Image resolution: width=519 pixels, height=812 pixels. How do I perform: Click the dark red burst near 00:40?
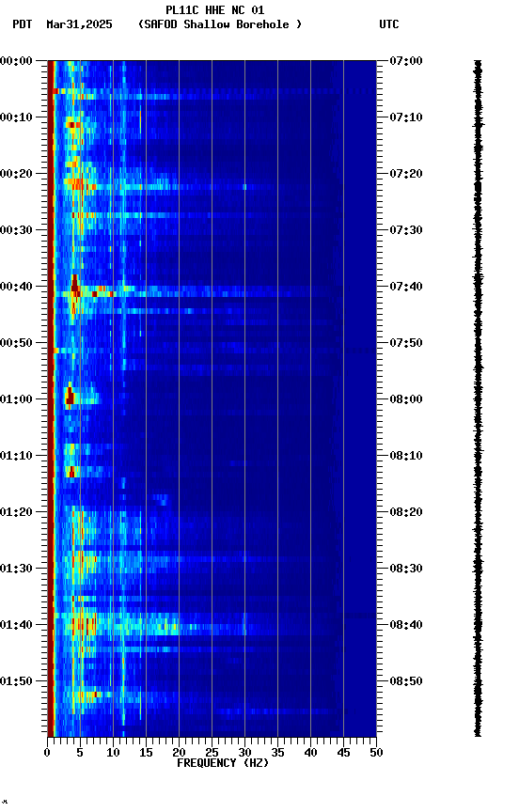(75, 287)
